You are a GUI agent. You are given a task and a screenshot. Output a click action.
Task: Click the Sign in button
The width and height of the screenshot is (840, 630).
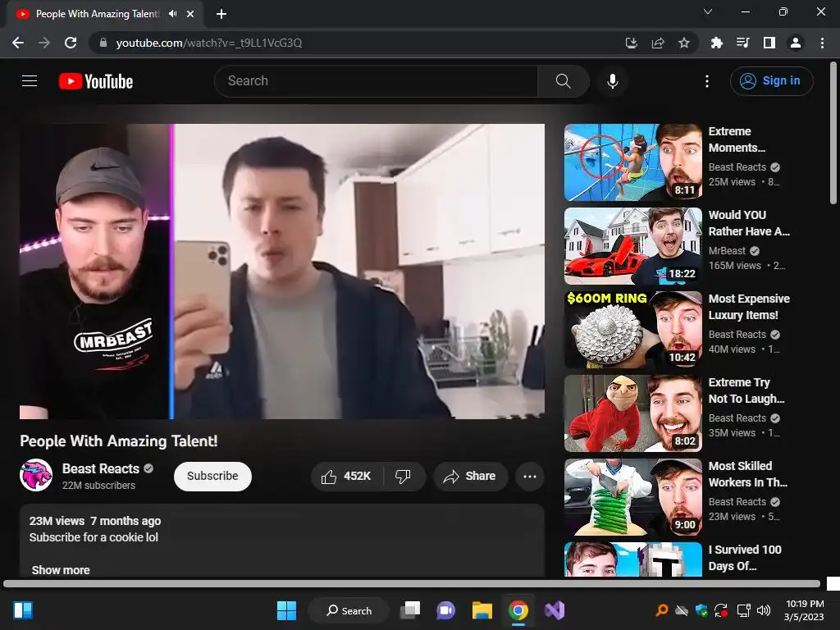pyautogui.click(x=771, y=81)
